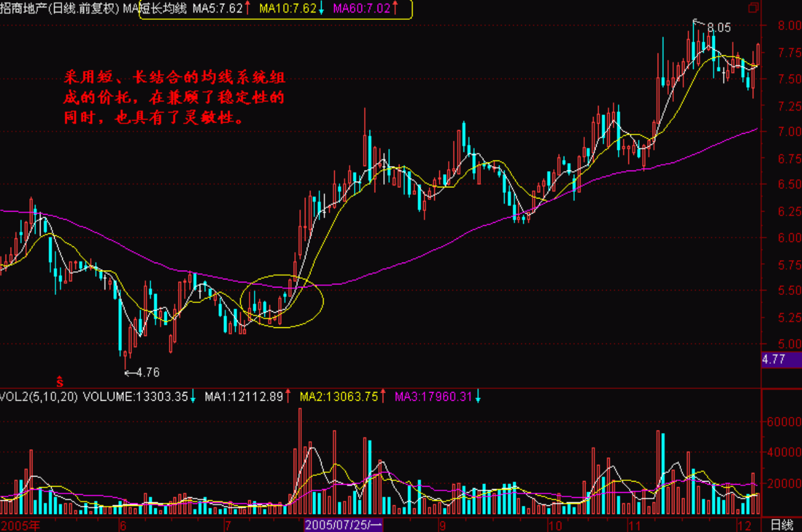Click the purple 4.77 price tag on axis
Viewport: 802px width, 532px height.
pyautogui.click(x=781, y=359)
